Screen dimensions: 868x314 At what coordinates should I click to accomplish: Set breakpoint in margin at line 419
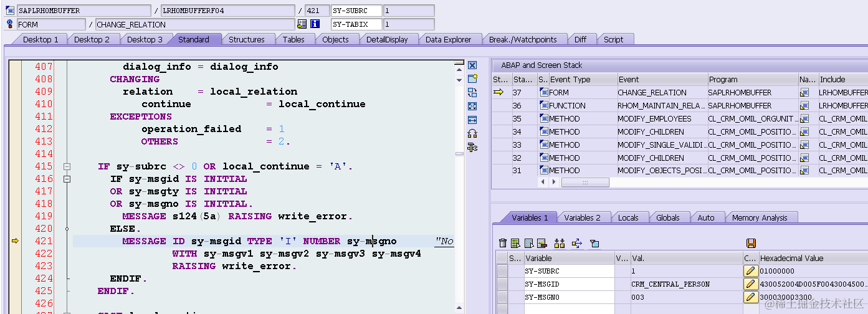(15, 204)
